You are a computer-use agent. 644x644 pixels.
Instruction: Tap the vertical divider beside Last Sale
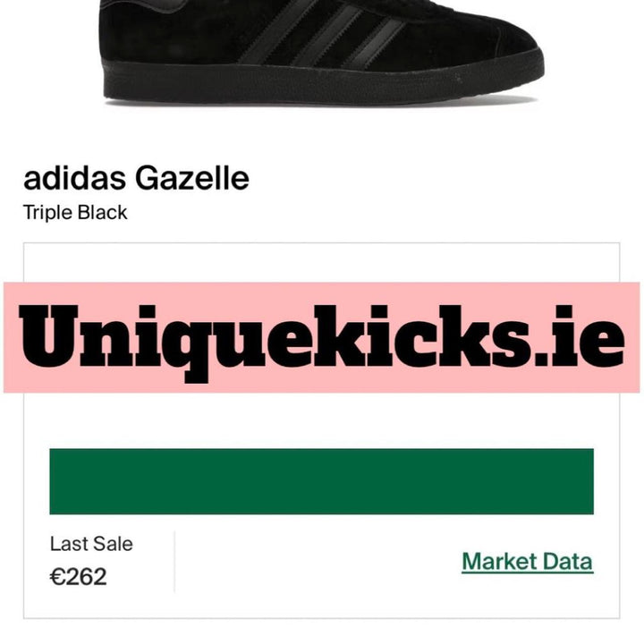174,562
